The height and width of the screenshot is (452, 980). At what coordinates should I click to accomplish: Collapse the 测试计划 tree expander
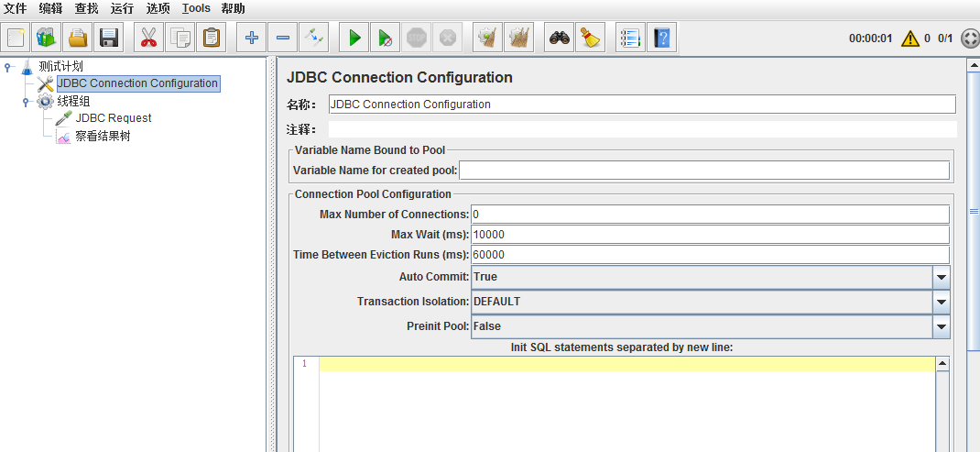tap(7, 66)
